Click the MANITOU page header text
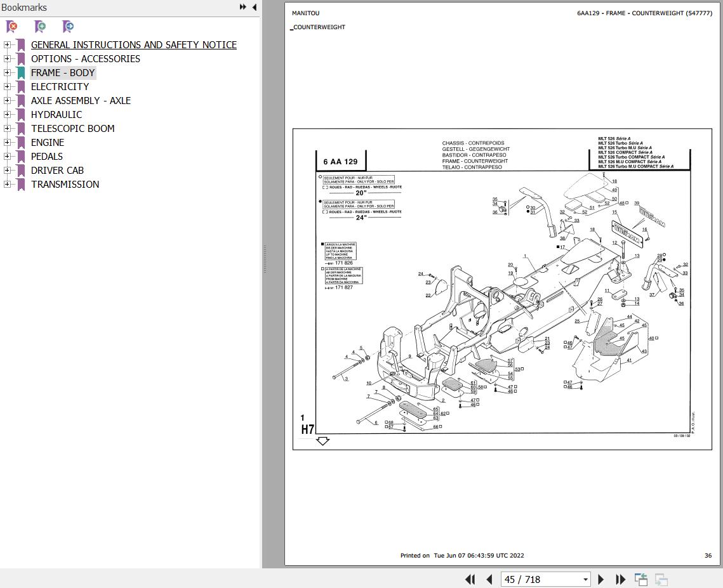723x588 pixels. [305, 13]
